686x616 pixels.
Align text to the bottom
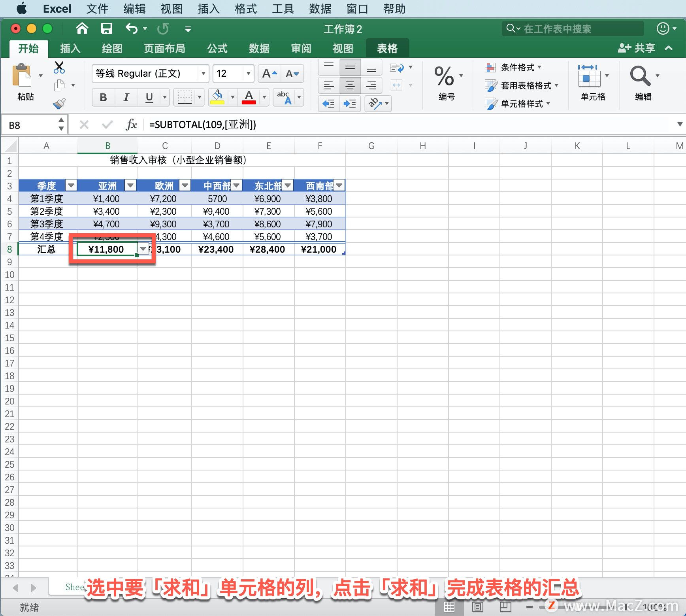coord(371,68)
